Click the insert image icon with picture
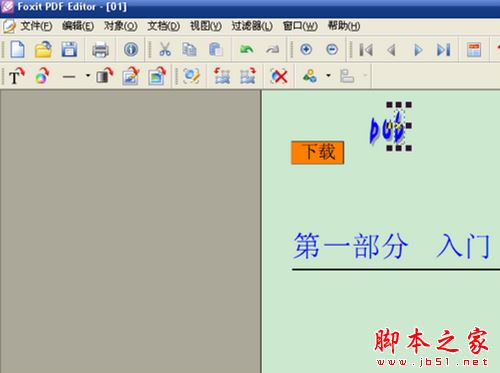 pyautogui.click(x=130, y=76)
